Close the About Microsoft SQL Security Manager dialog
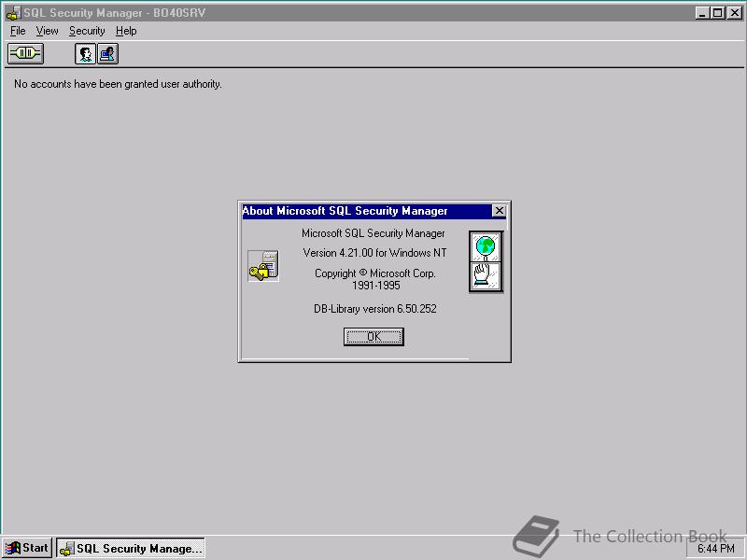Viewport: 747px width, 560px height. click(499, 211)
